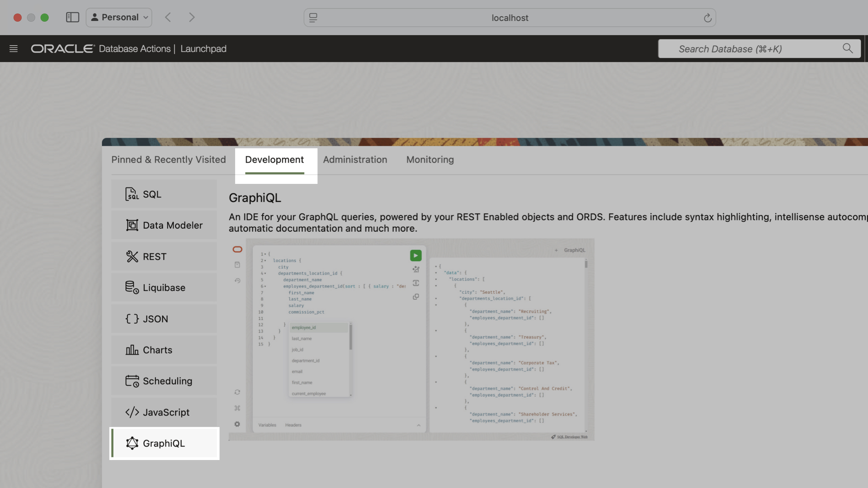Open the Data Modeler card
Screen dimensions: 868x488
tap(164, 225)
